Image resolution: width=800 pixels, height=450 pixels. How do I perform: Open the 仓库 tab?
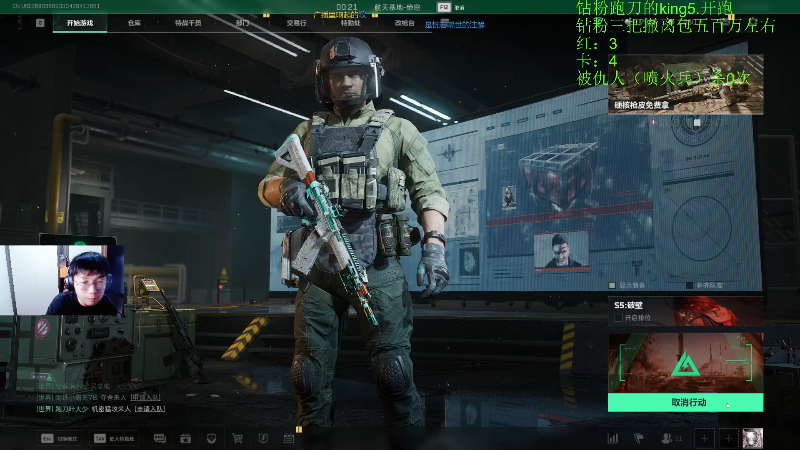[x=134, y=23]
